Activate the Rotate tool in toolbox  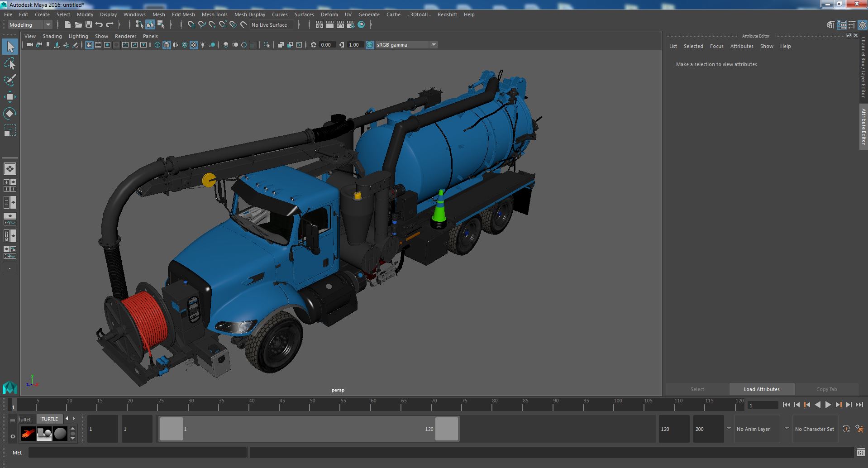coord(10,113)
